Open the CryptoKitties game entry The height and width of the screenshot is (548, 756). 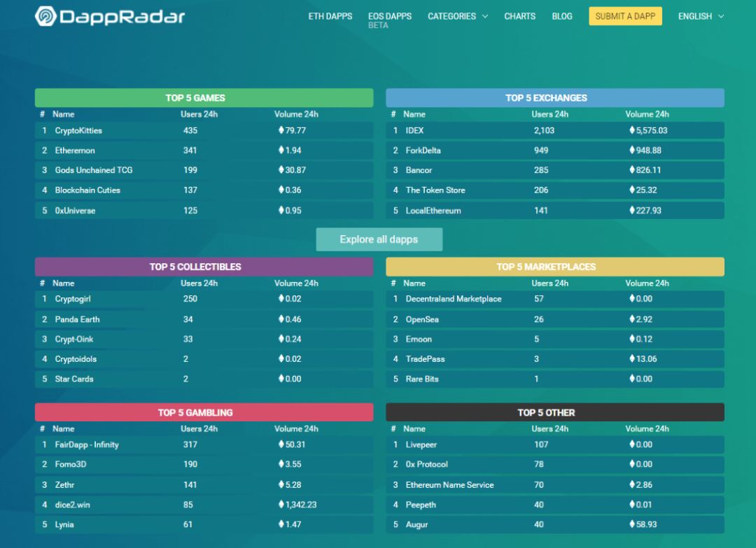[78, 131]
